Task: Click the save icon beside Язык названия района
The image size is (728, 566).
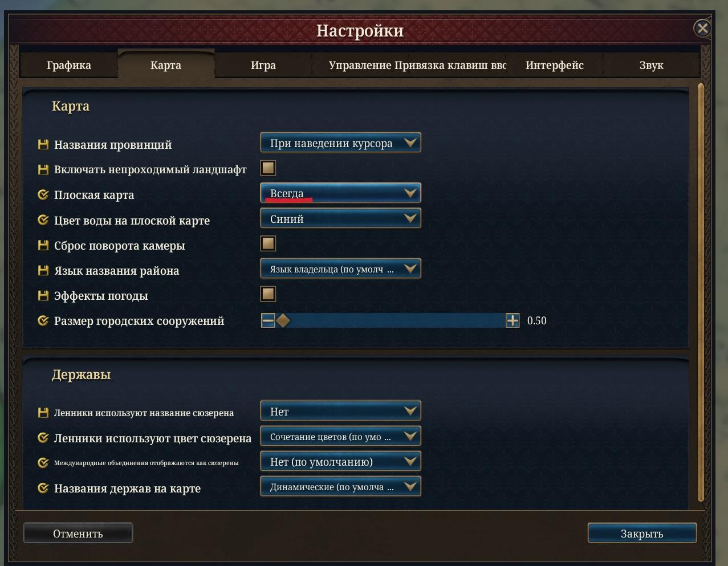Action: (43, 270)
